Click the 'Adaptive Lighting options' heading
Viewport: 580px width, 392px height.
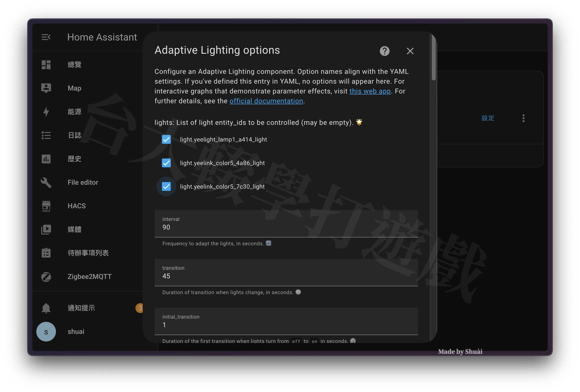[x=217, y=50]
